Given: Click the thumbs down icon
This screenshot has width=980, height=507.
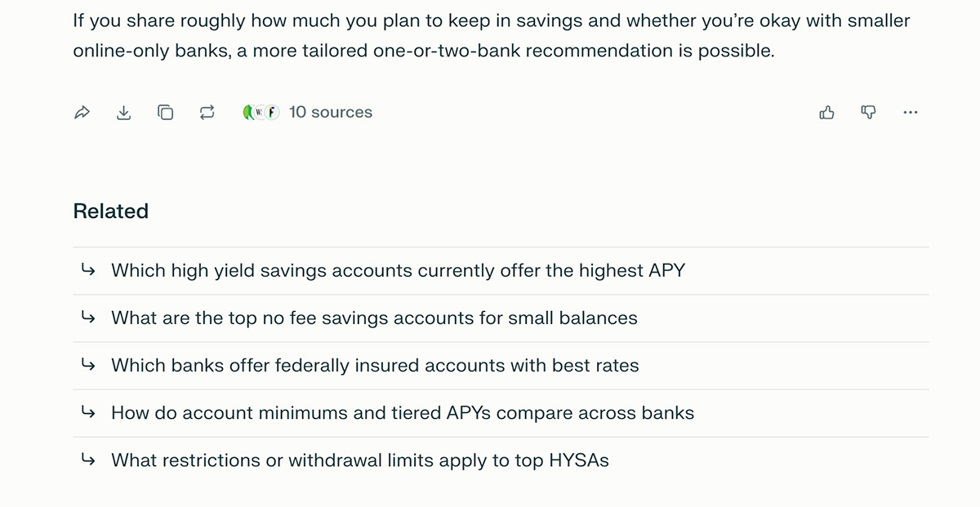Looking at the screenshot, I should point(869,113).
